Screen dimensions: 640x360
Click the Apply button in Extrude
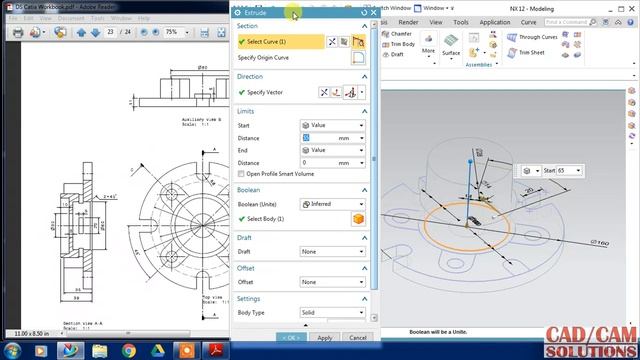tap(324, 338)
